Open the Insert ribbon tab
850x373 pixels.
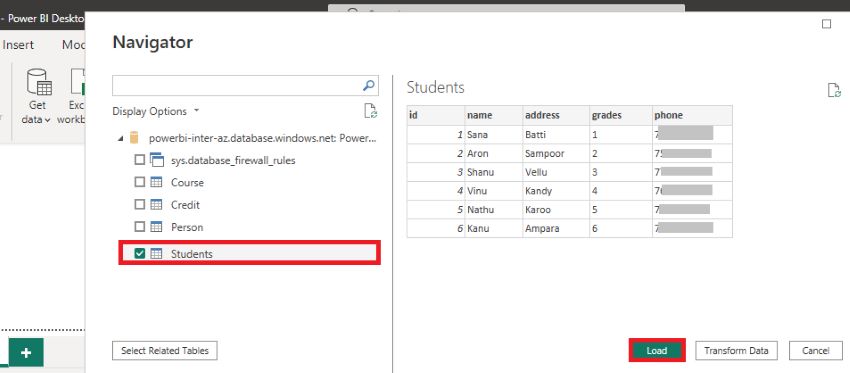click(x=18, y=45)
